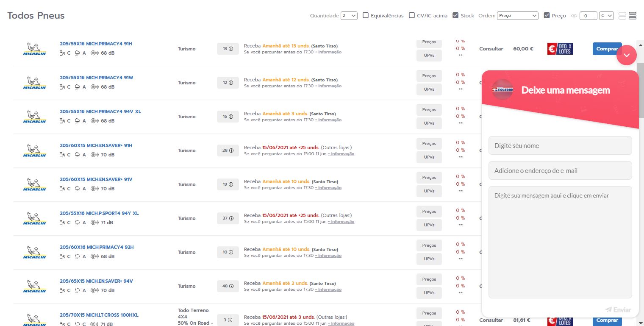Click Preços button for Primacy4 94V XL
The width and height of the screenshot is (644, 326).
(x=429, y=110)
